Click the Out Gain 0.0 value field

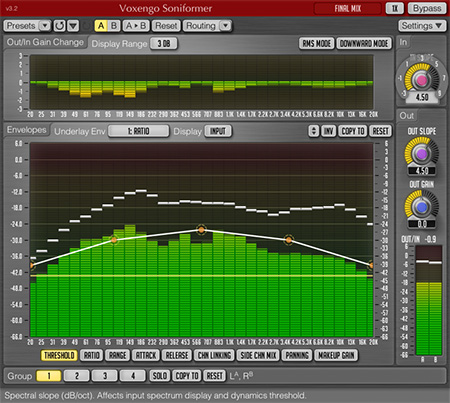click(422, 224)
